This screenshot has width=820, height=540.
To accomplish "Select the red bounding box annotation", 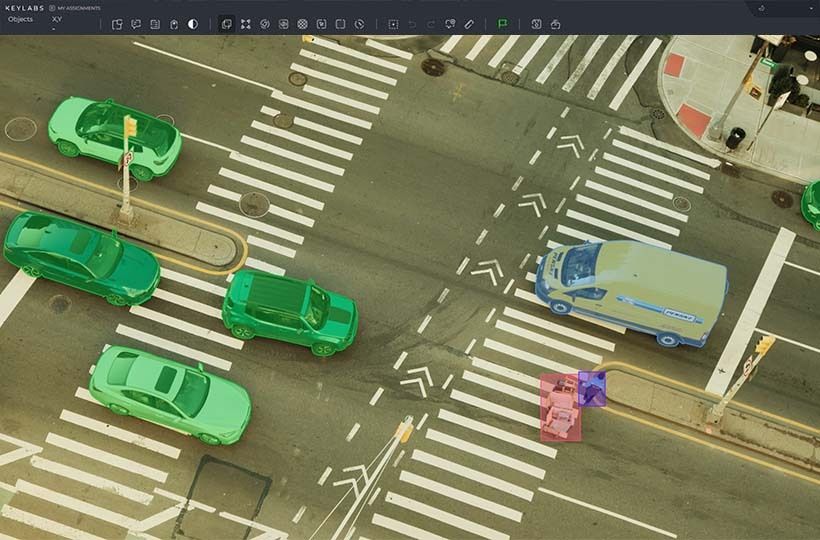I will pyautogui.click(x=560, y=408).
